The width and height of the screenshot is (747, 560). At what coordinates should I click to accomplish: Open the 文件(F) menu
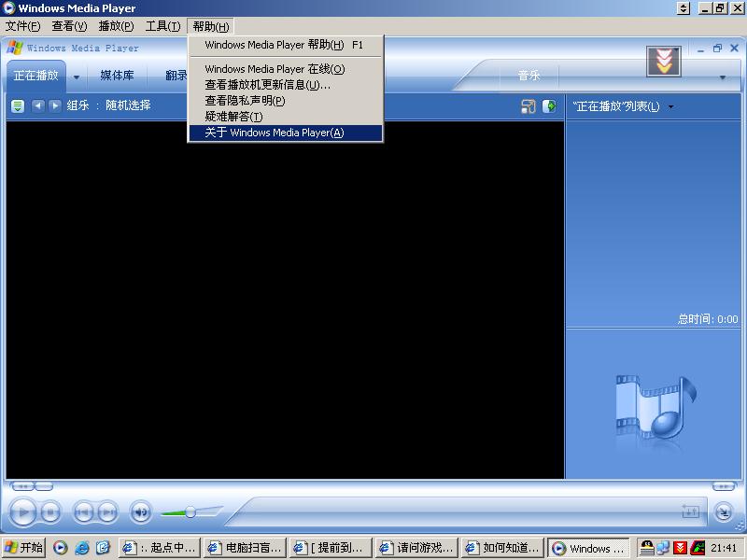pyautogui.click(x=22, y=26)
